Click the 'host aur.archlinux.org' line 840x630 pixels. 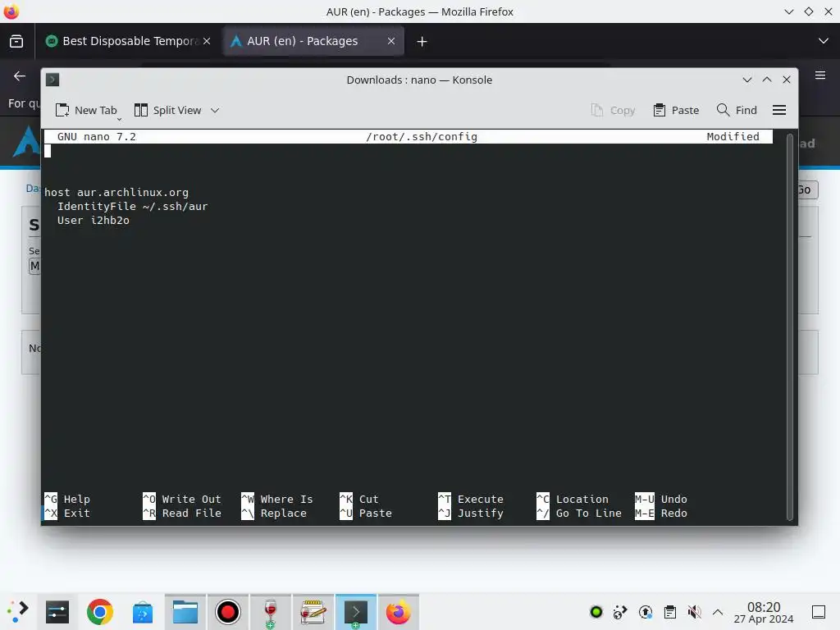[116, 192]
